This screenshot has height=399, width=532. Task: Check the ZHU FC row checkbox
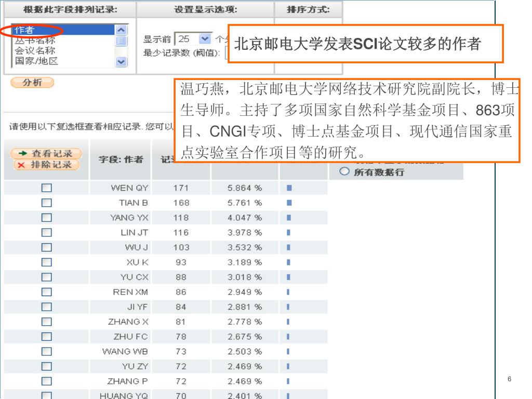point(46,337)
